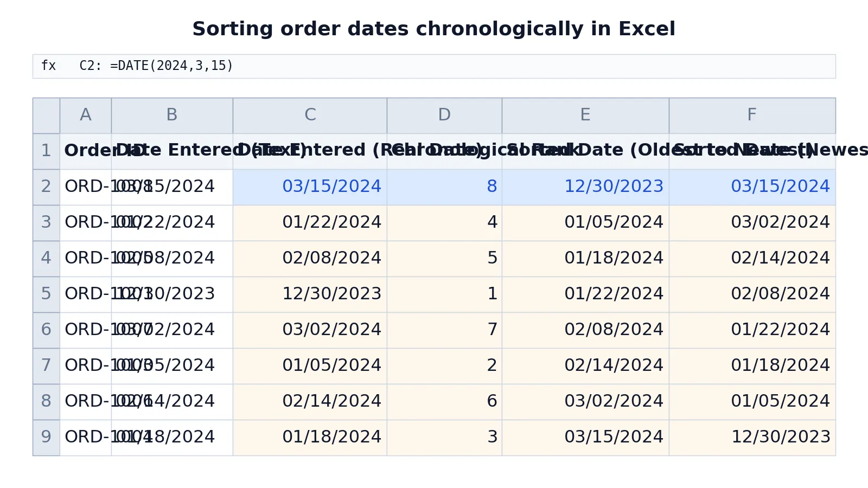Select column C header
This screenshot has height=488, width=868.
click(310, 115)
